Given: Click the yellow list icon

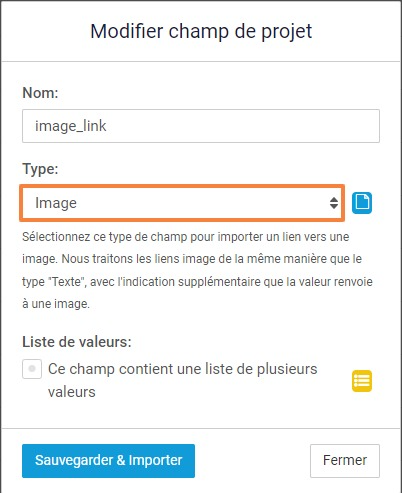Looking at the screenshot, I should click(x=362, y=381).
